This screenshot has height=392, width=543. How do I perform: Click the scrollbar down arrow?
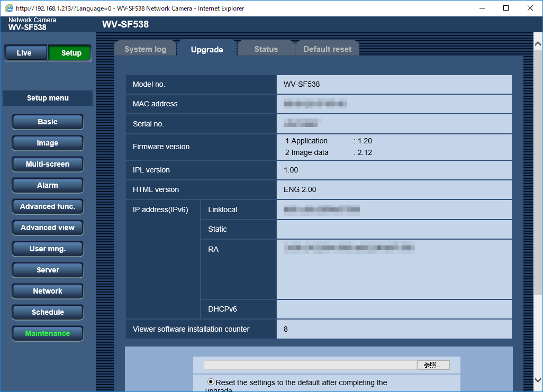pos(538,379)
